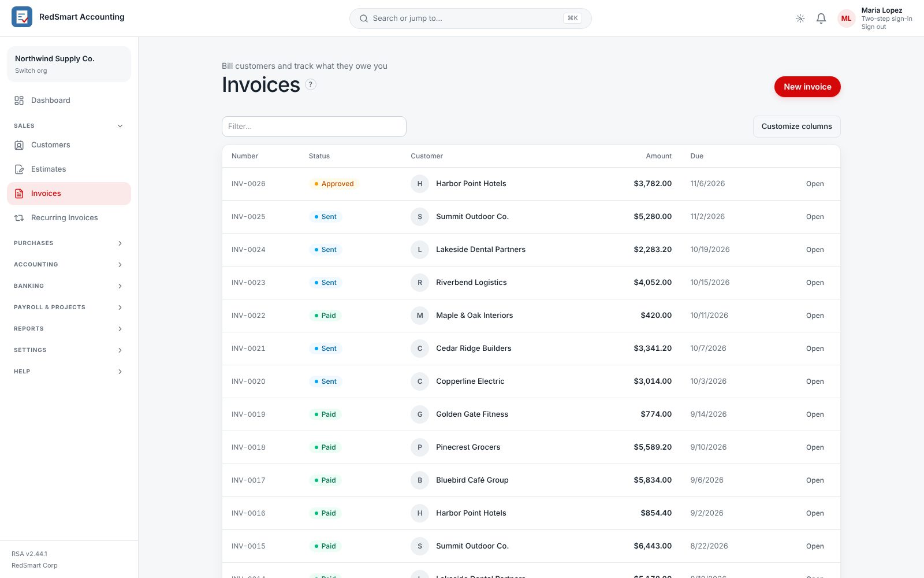Expand the Accounting section
Image resolution: width=924 pixels, height=578 pixels.
coord(69,265)
